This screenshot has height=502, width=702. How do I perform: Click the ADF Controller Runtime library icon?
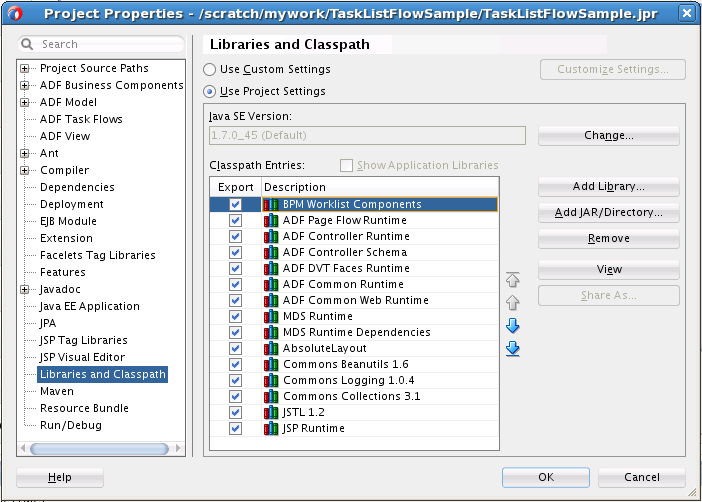[x=271, y=236]
